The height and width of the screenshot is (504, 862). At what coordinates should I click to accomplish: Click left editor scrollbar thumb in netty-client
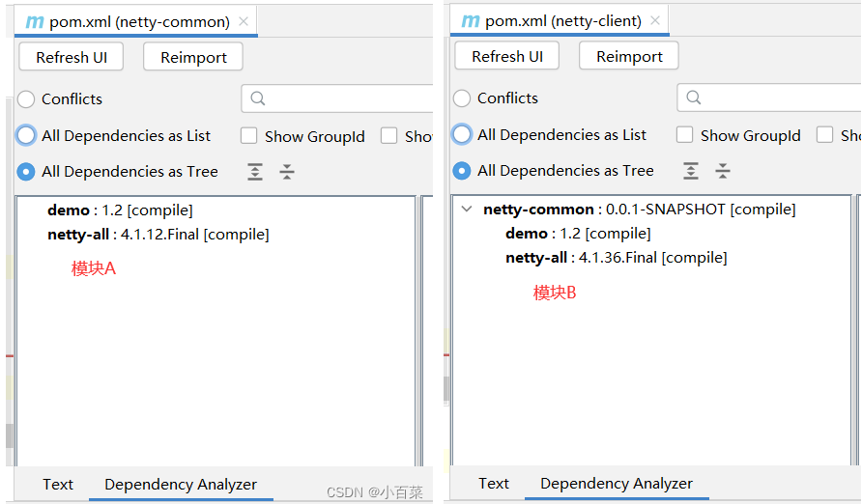pos(445,389)
